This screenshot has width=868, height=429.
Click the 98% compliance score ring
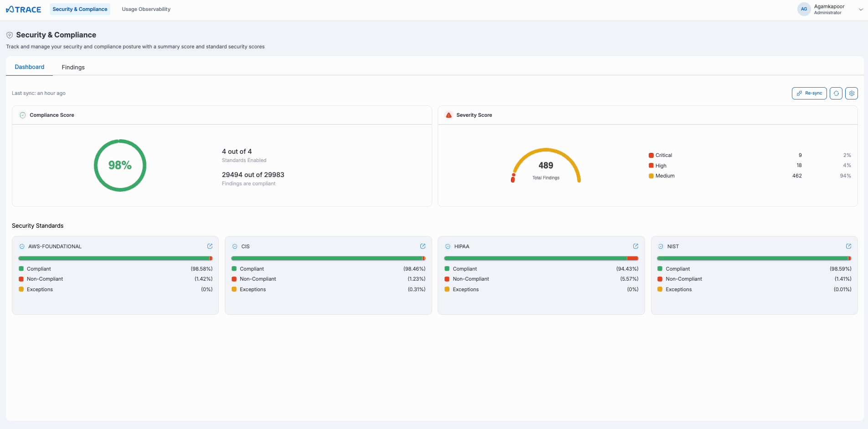[x=120, y=165]
